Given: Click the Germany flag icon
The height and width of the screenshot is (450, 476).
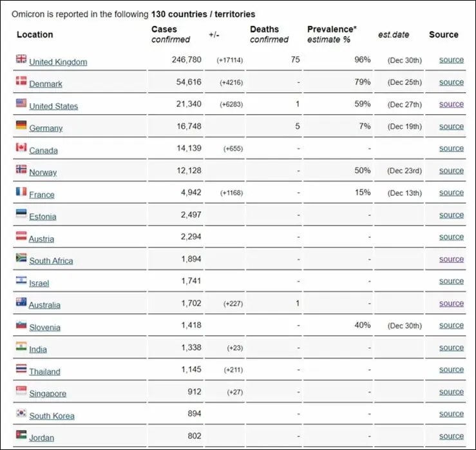Looking at the screenshot, I should click(21, 125).
